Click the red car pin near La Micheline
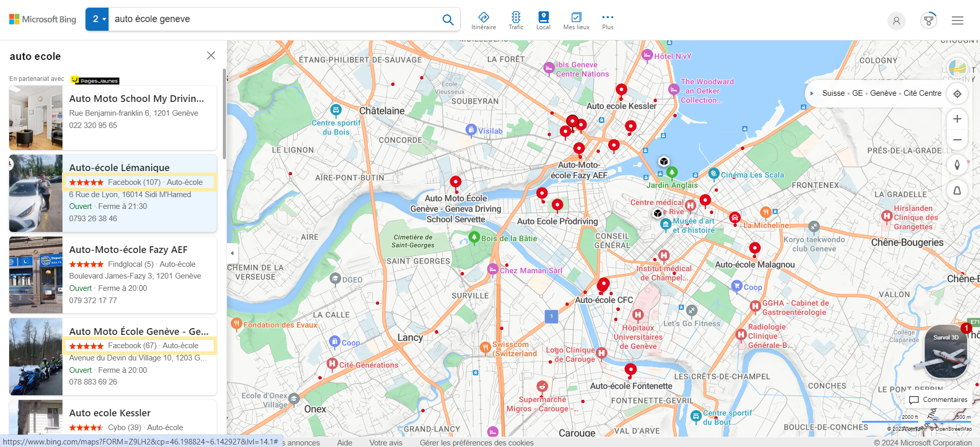980x447 pixels. click(x=735, y=218)
